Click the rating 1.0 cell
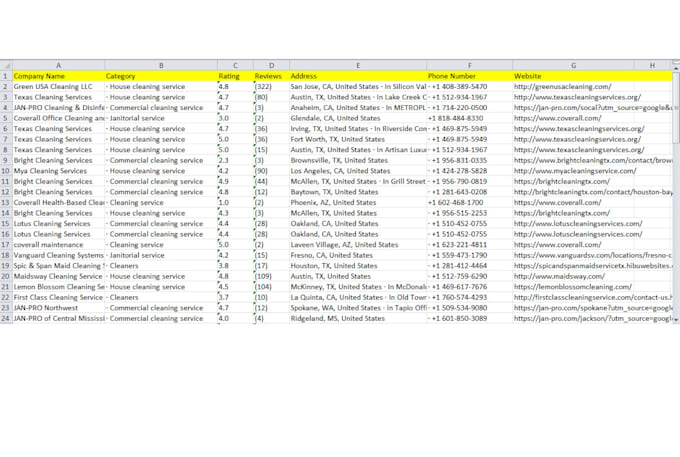The height and width of the screenshot is (457, 680). click(235, 202)
